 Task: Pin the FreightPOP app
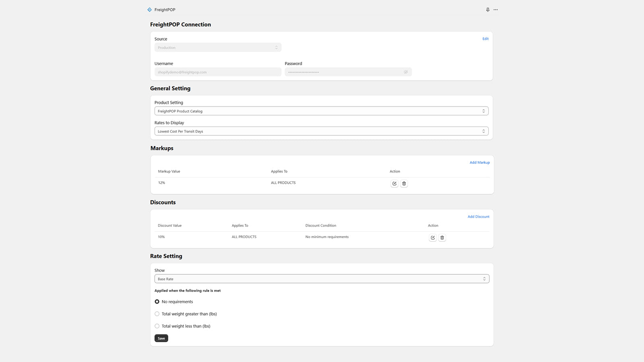(487, 10)
